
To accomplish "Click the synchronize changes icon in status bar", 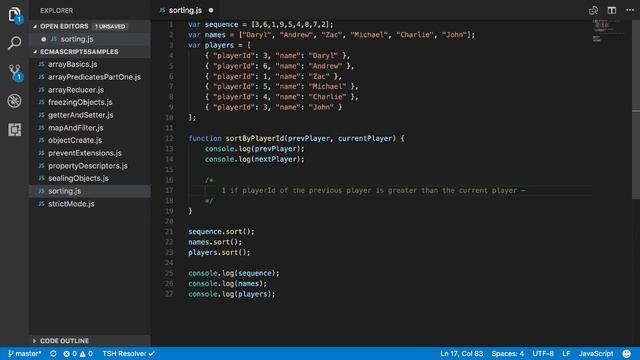I will pyautogui.click(x=53, y=353).
